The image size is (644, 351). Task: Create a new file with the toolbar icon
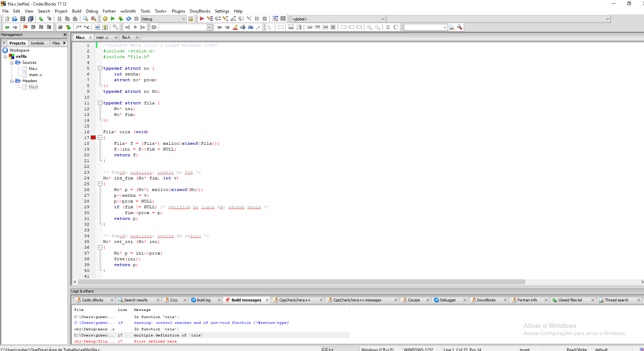[x=7, y=19]
